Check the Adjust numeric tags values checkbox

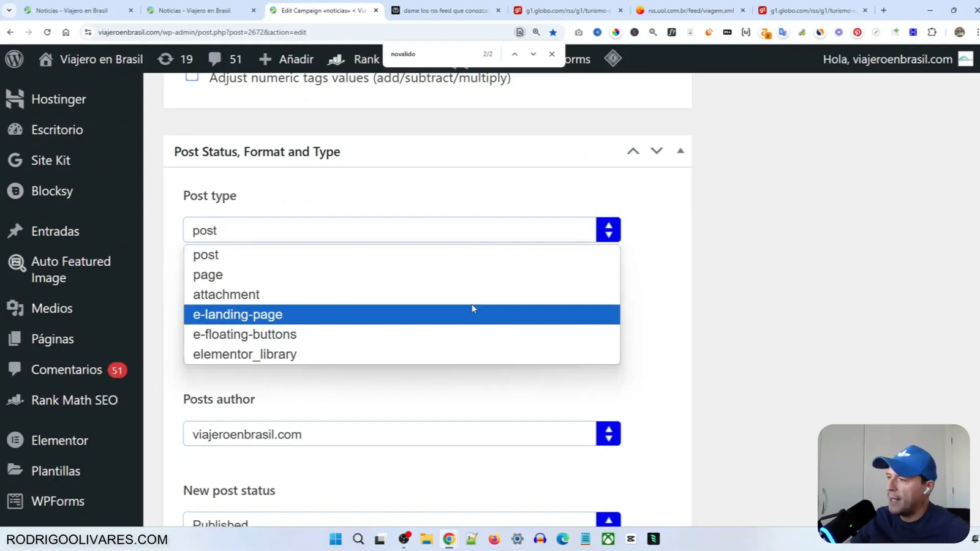point(192,75)
